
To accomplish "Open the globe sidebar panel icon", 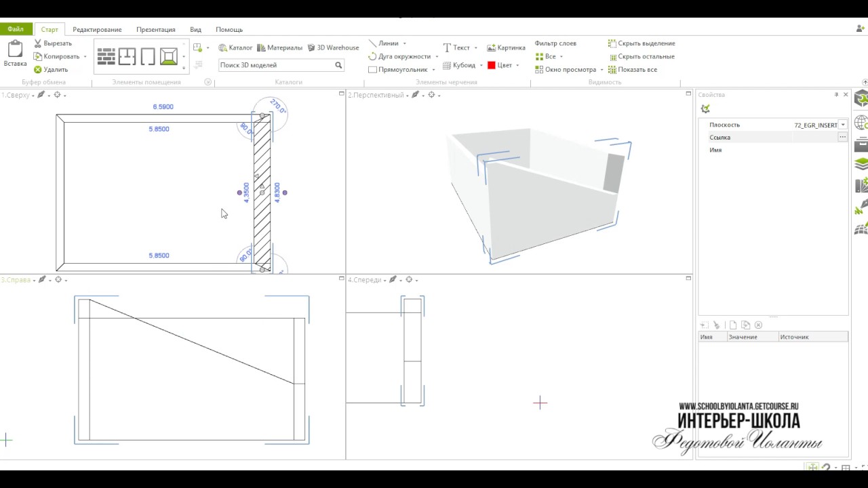I will pyautogui.click(x=861, y=123).
